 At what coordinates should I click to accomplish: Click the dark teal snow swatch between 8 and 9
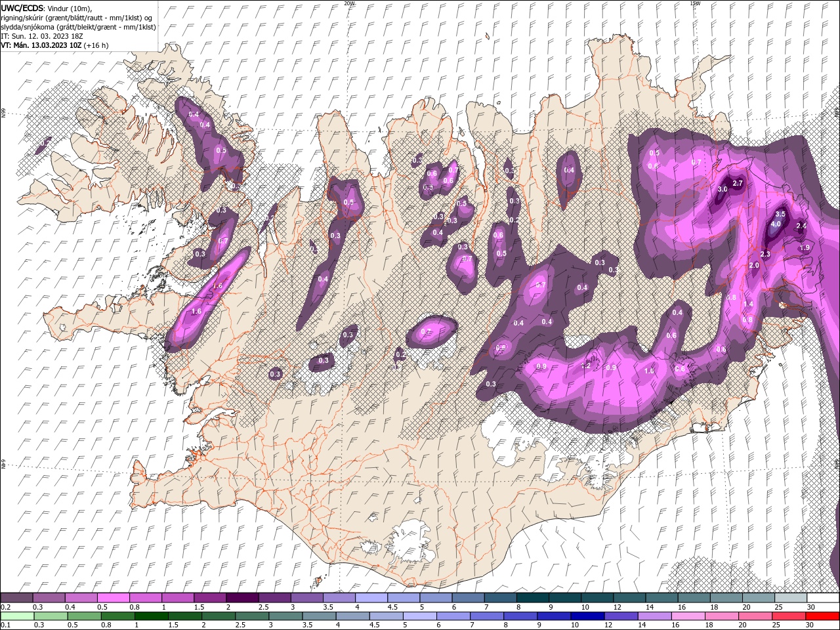532,598
